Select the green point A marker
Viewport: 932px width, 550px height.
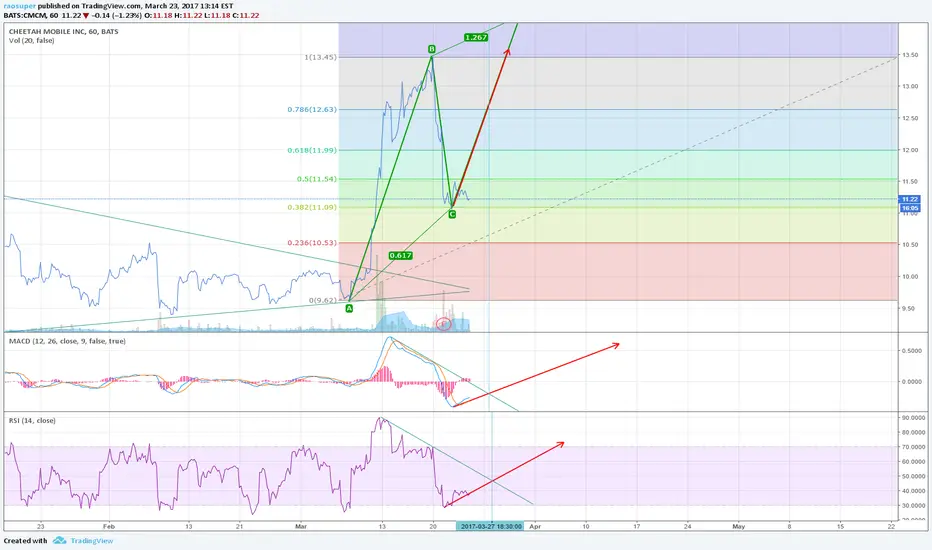pos(349,308)
